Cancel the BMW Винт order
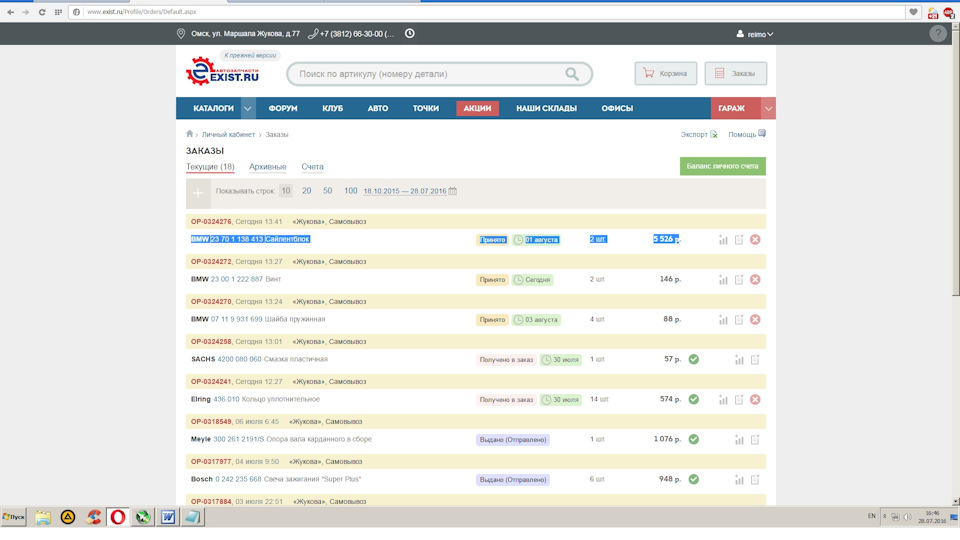Screen dimensions: 960x540 (x=755, y=280)
